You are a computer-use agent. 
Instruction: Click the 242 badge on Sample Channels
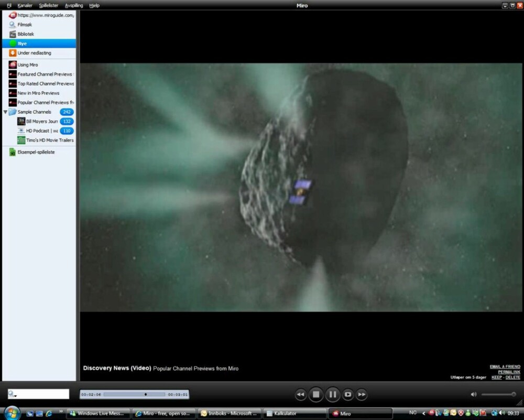(67, 112)
